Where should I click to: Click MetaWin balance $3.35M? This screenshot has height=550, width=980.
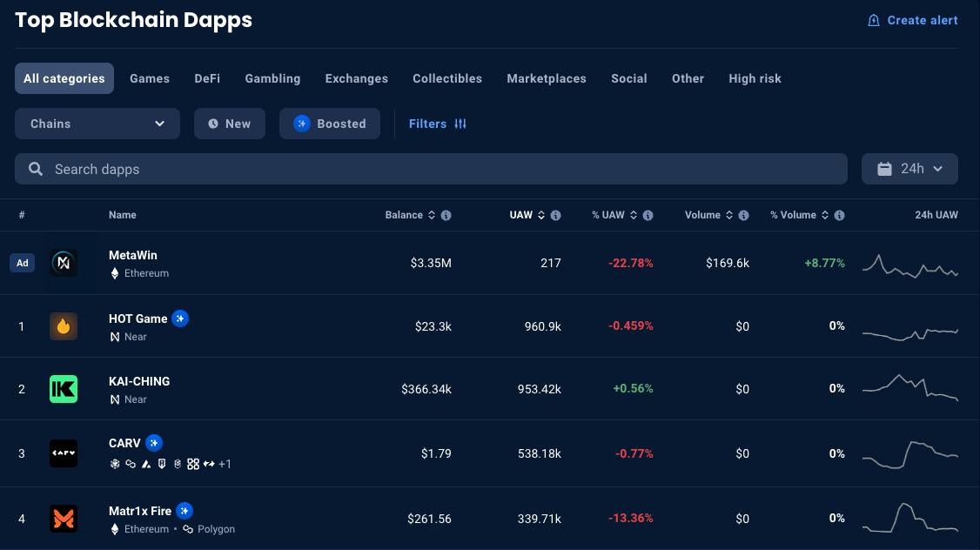(x=431, y=263)
